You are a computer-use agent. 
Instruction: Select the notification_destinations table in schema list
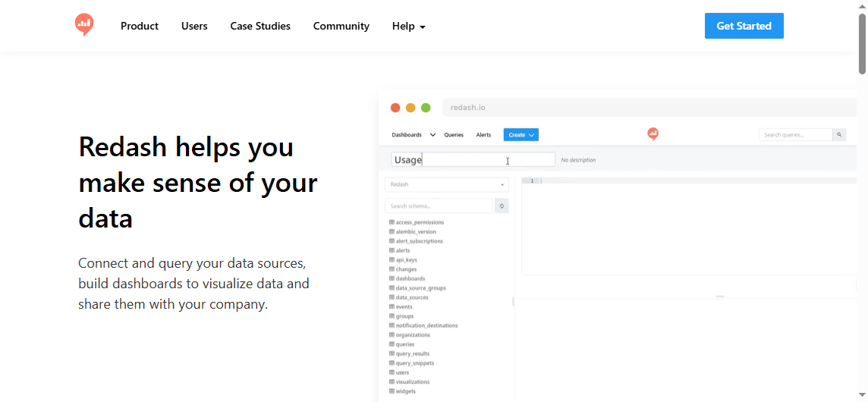coord(426,325)
